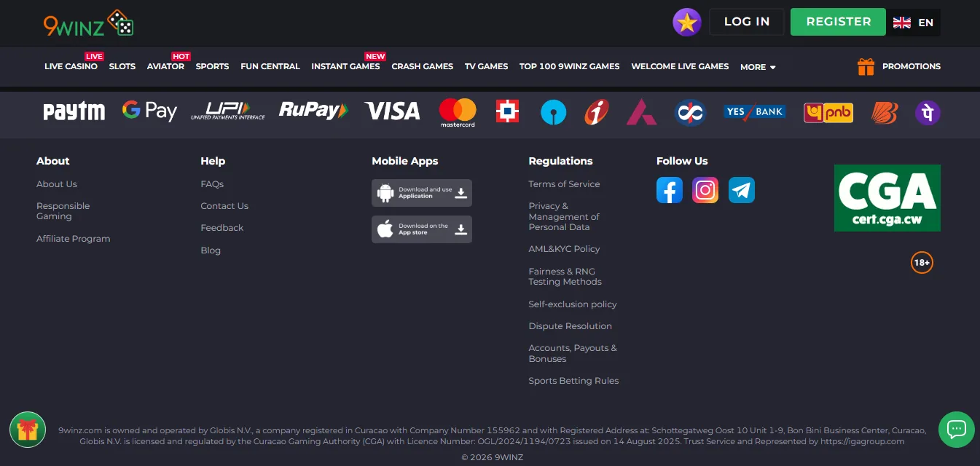Open the Feedback link

pyautogui.click(x=222, y=228)
